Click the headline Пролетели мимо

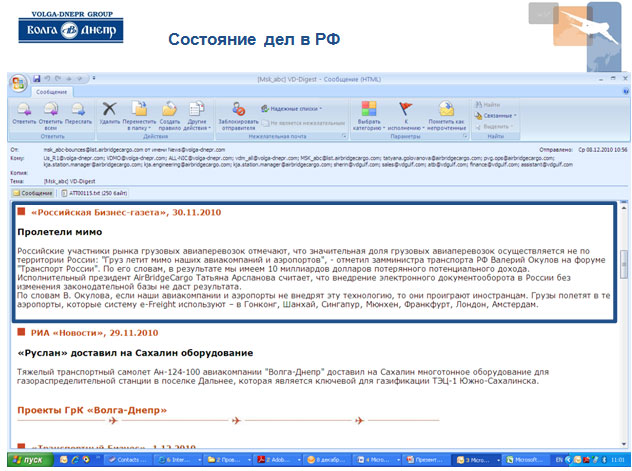[x=60, y=232]
